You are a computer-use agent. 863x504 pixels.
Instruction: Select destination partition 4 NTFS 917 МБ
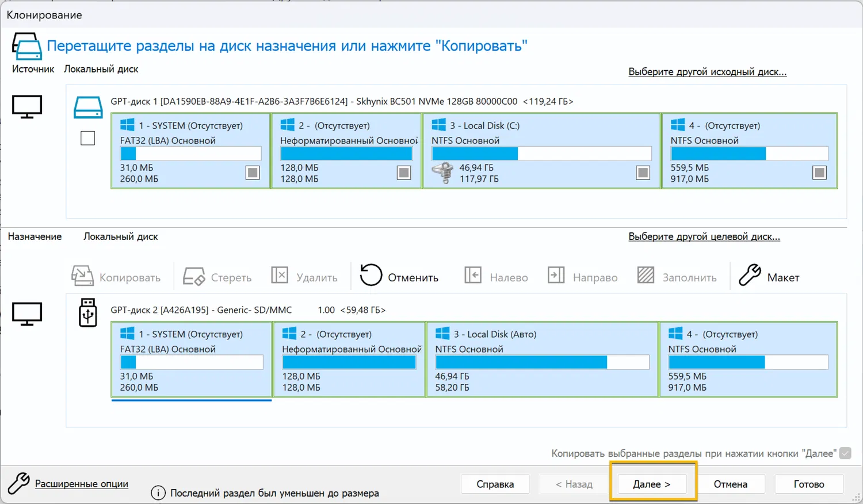tap(748, 360)
